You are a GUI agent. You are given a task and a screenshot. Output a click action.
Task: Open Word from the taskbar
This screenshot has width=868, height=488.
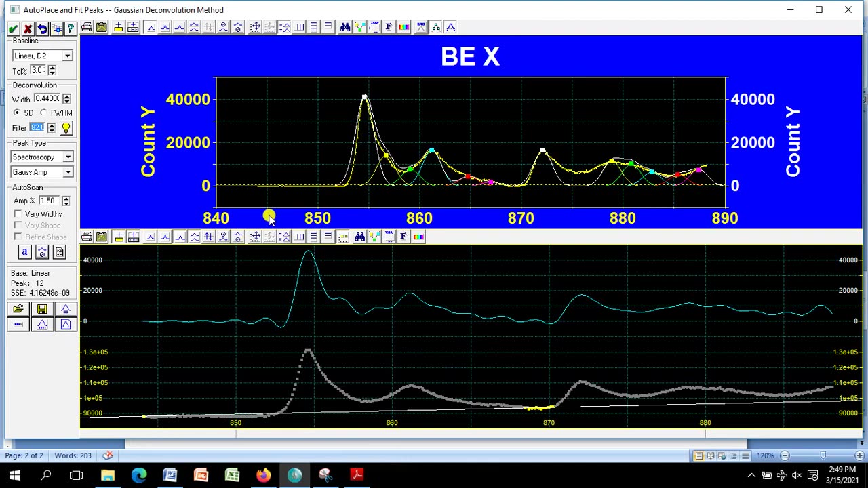pyautogui.click(x=170, y=475)
